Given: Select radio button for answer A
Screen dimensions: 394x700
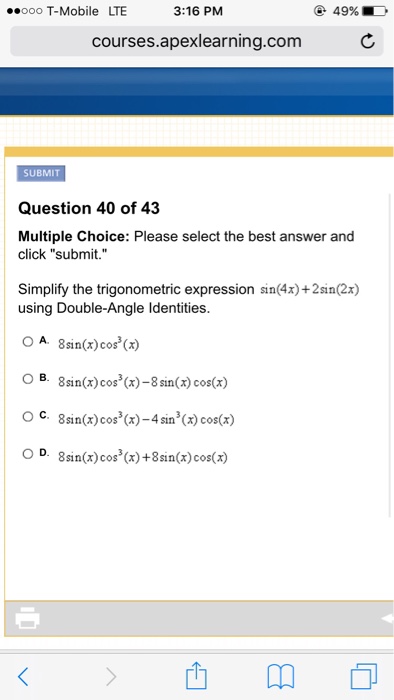Looking at the screenshot, I should [x=28, y=342].
